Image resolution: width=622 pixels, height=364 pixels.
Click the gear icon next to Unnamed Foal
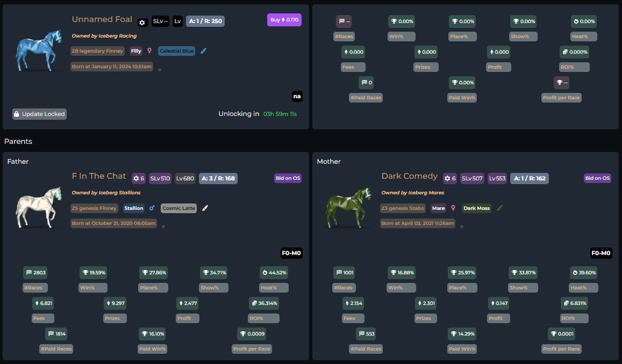click(142, 23)
